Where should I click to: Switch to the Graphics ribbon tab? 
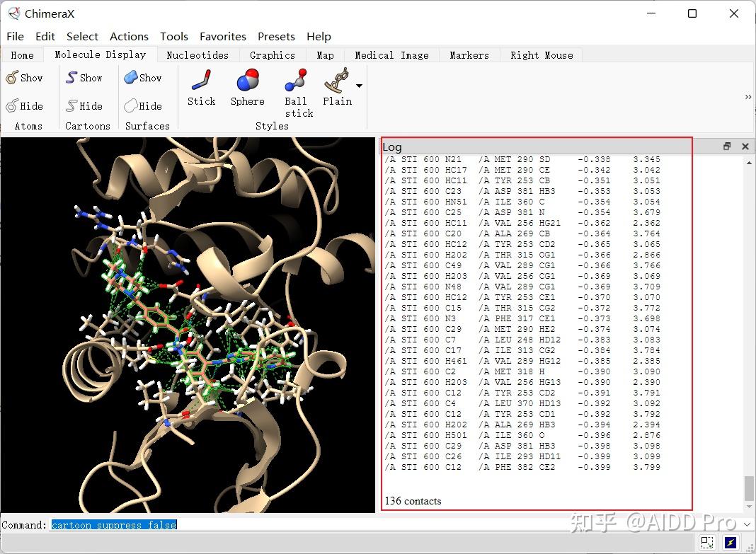pyautogui.click(x=273, y=54)
